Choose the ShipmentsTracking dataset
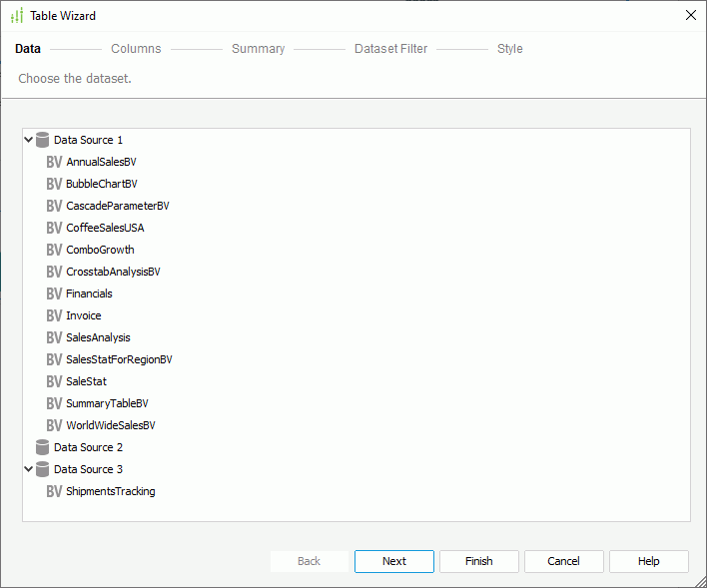Screen dimensions: 707x588 111,491
